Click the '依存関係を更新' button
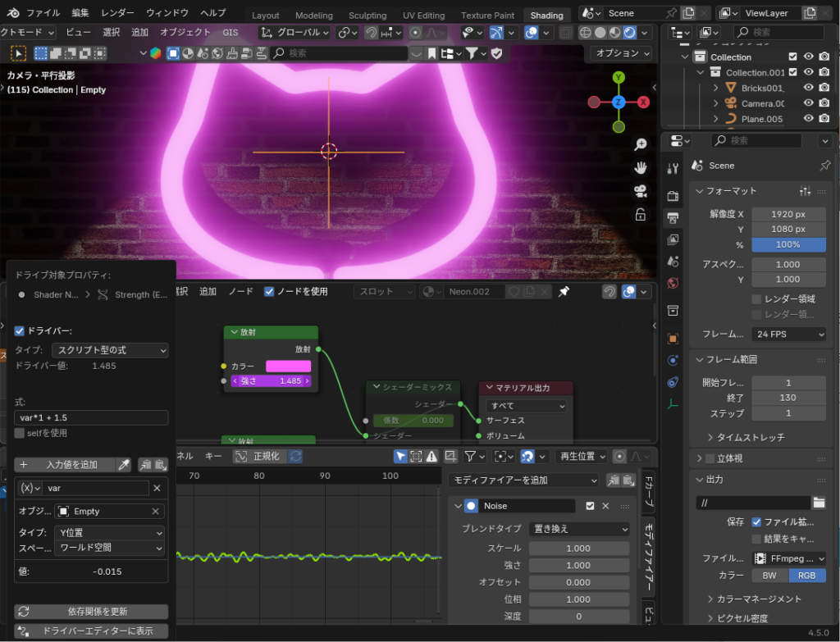 click(92, 612)
